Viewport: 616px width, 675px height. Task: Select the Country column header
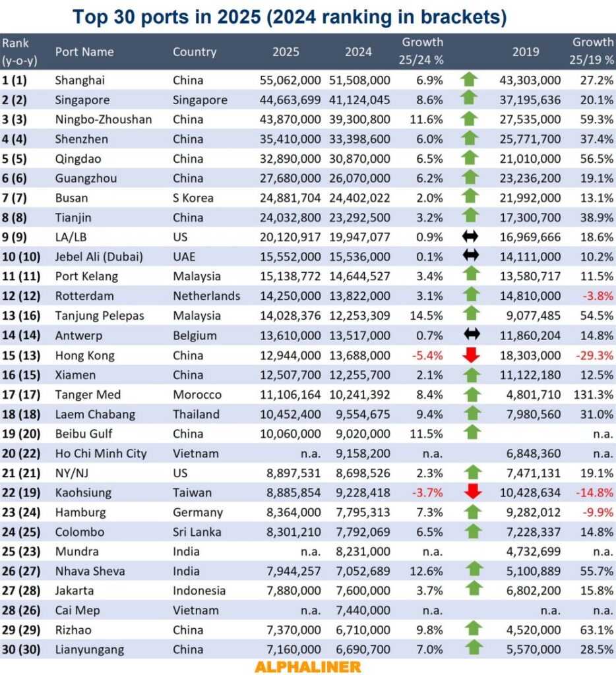[x=195, y=51]
